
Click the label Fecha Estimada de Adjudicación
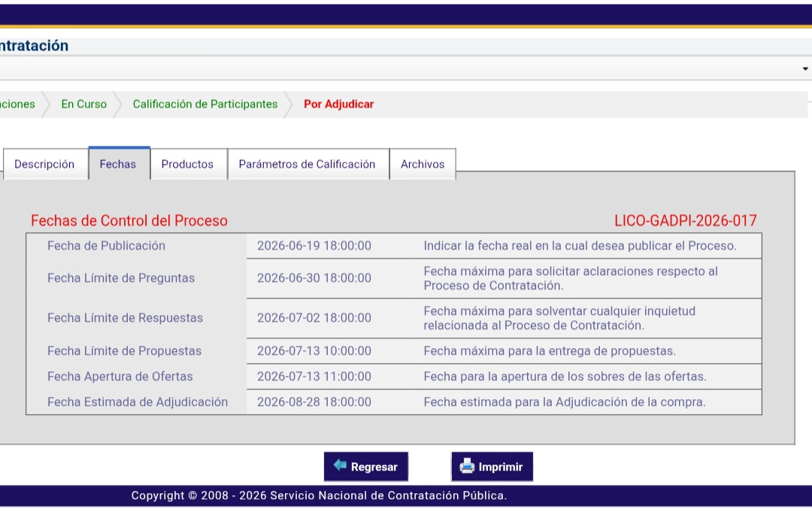click(x=138, y=401)
